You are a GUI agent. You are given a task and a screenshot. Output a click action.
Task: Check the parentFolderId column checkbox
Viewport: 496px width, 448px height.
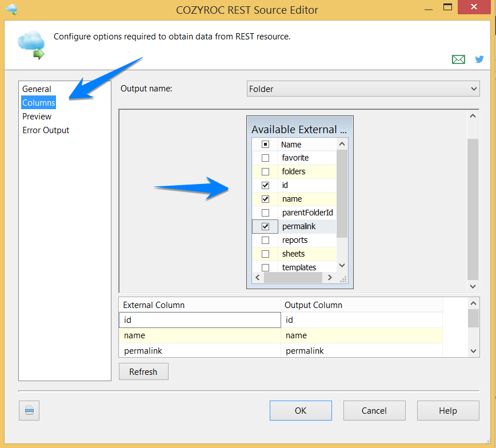[265, 213]
